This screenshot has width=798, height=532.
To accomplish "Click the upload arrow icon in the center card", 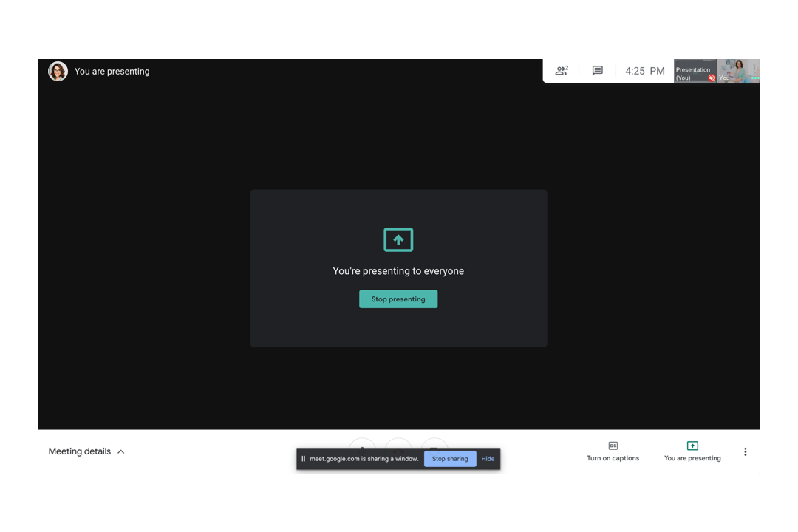I will (398, 239).
